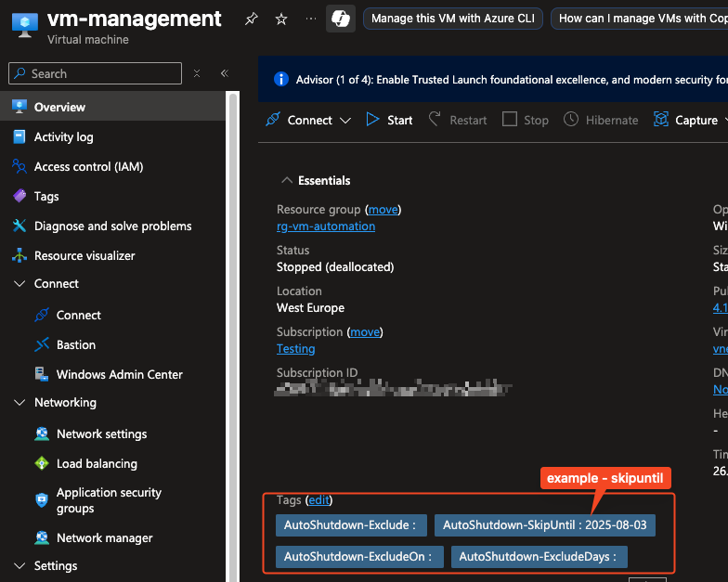
Task: Click the Stop button
Action: pos(526,120)
